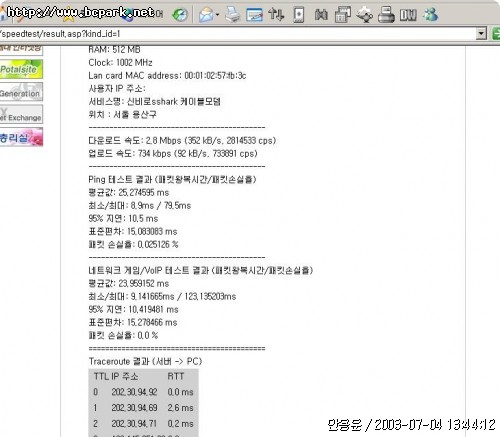The height and width of the screenshot is (437, 500).
Task: Click the 'Traceroute 결과 (서버 -> PC)' heading
Action: pyautogui.click(x=145, y=362)
